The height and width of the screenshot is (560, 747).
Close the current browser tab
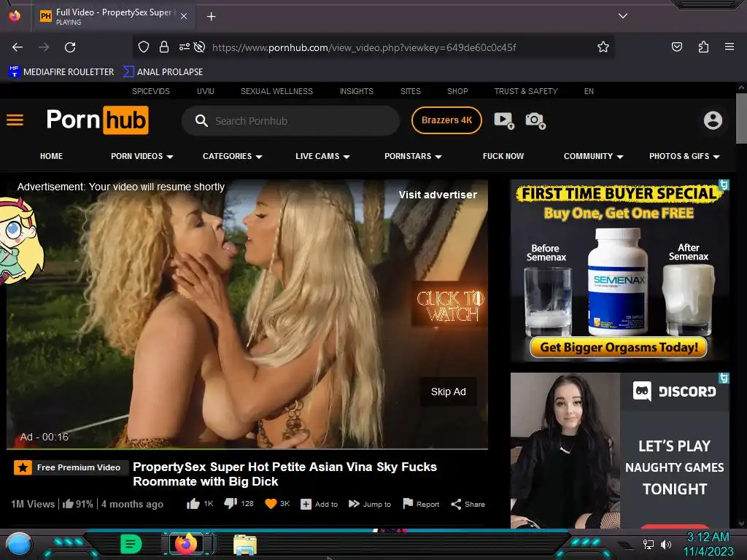click(184, 16)
